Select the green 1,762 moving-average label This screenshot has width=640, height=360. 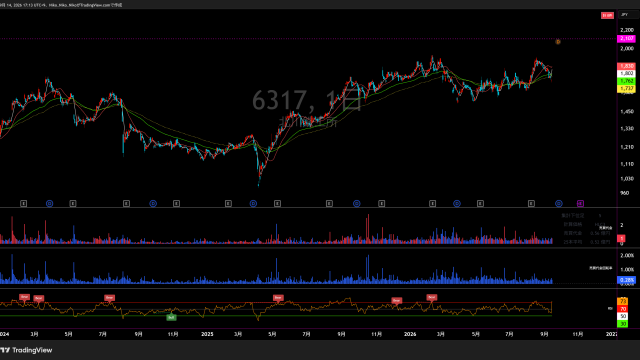(x=626, y=81)
